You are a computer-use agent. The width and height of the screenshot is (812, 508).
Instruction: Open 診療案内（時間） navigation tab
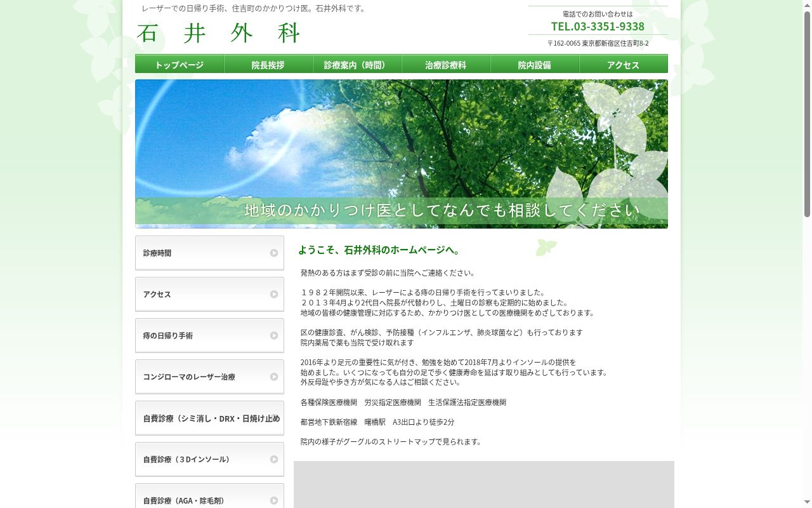[x=357, y=64]
